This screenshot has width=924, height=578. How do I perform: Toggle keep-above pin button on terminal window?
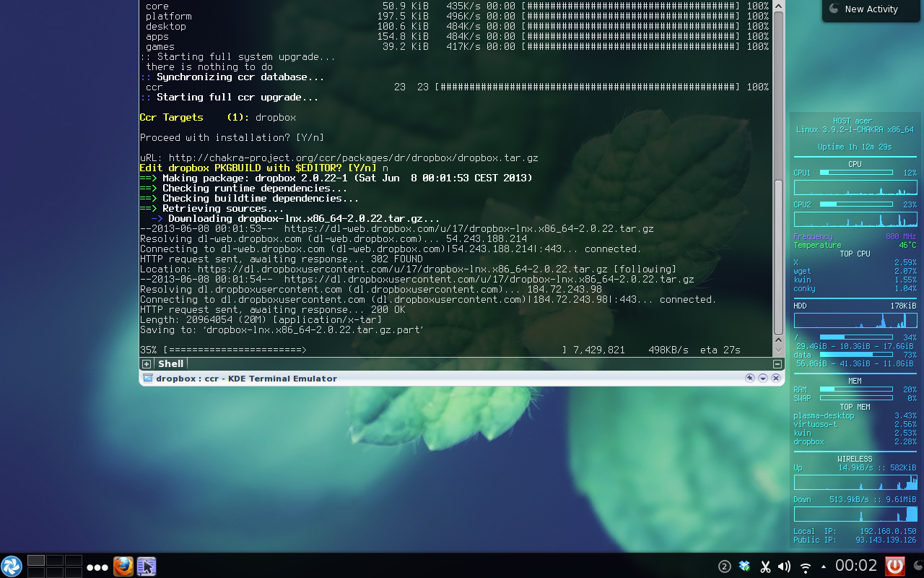750,378
